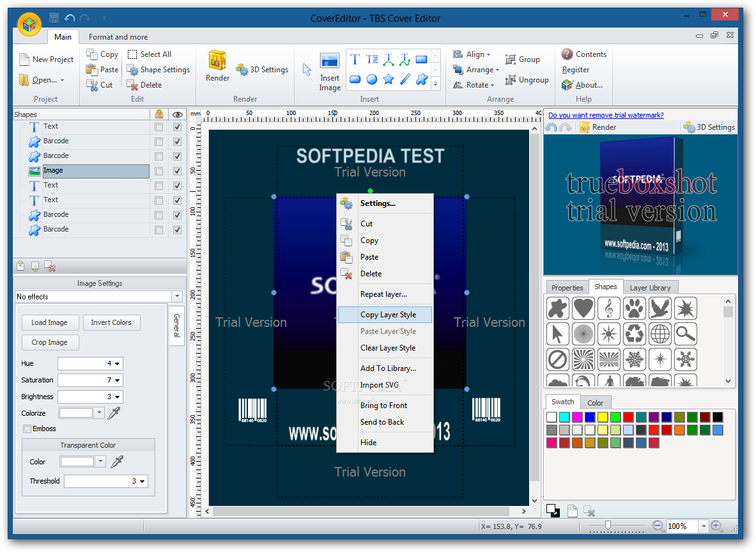
Task: Select the globe shape
Action: coord(660,333)
